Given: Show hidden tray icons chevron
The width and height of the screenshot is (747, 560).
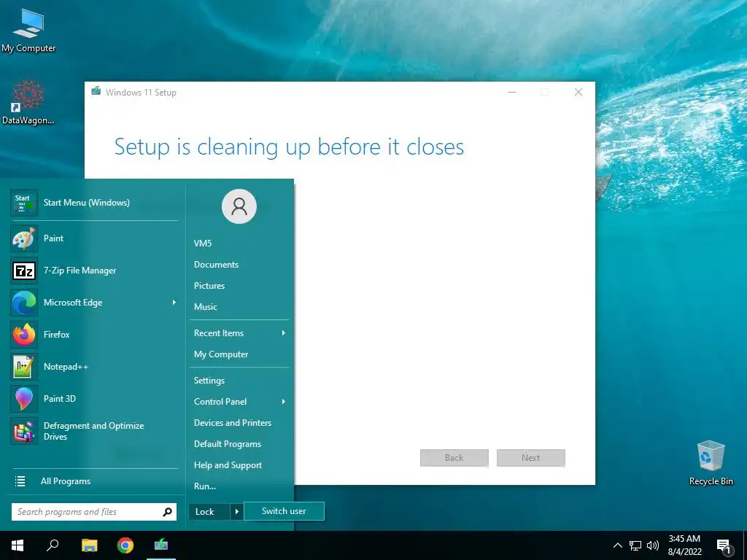Looking at the screenshot, I should click(617, 545).
